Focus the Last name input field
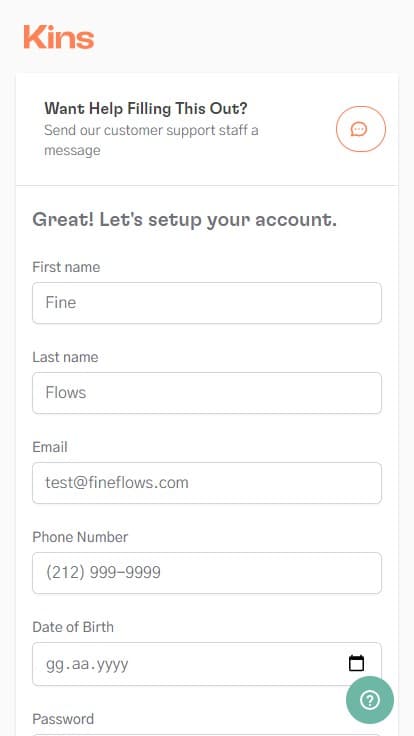Viewport: 414px width, 736px height. point(207,393)
